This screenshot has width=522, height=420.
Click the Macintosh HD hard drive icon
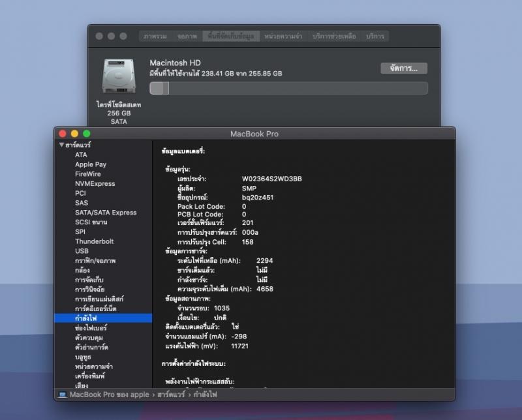118,77
